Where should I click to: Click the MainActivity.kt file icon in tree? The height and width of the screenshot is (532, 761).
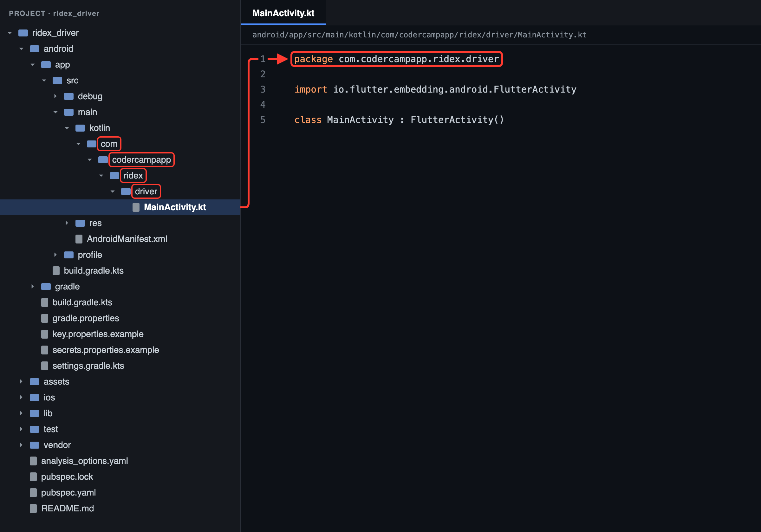point(136,207)
